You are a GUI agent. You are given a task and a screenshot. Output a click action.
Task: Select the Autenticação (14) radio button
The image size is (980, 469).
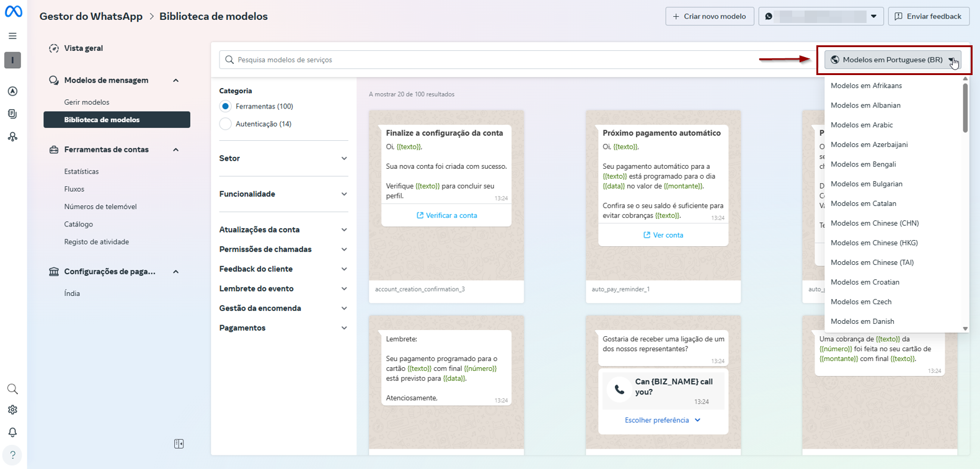click(x=226, y=124)
